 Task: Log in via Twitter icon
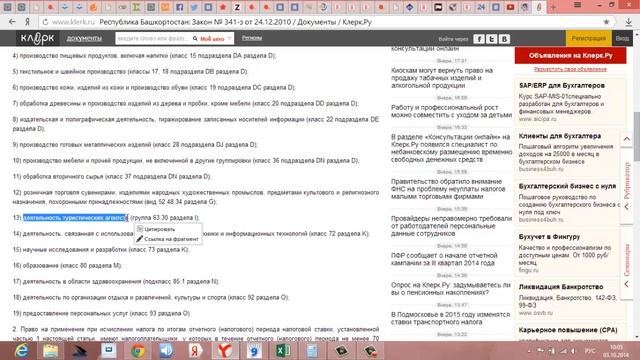491,39
